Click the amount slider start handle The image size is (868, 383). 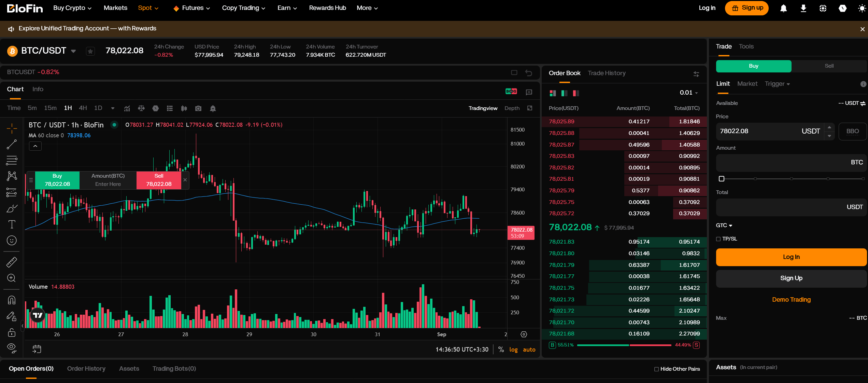(721, 179)
